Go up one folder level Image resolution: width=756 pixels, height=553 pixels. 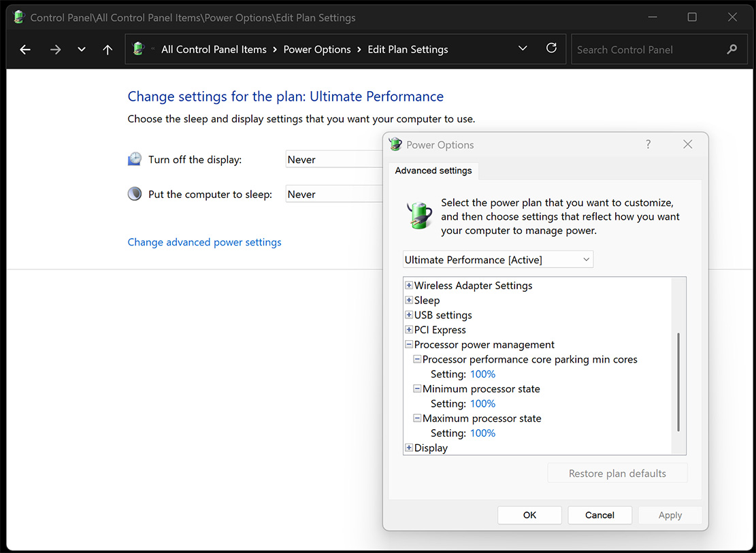[x=108, y=50]
